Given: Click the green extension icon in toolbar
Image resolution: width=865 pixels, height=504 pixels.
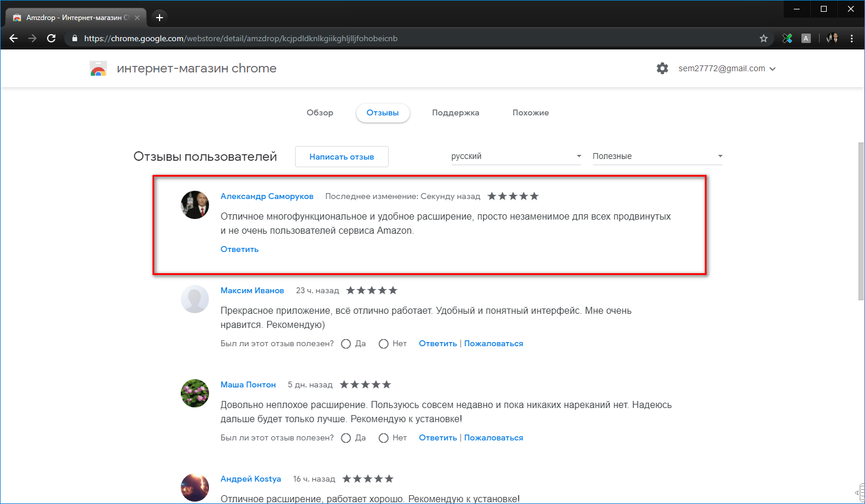Looking at the screenshot, I should [787, 38].
